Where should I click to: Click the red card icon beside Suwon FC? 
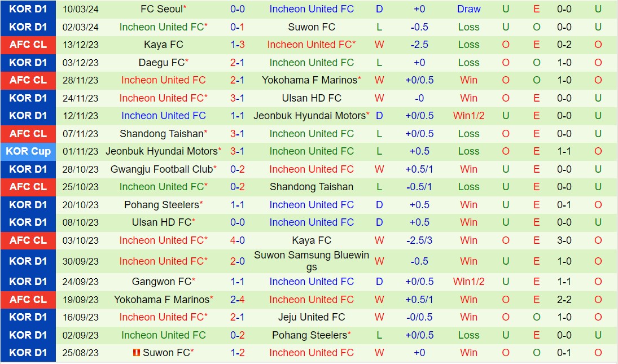pos(136,353)
